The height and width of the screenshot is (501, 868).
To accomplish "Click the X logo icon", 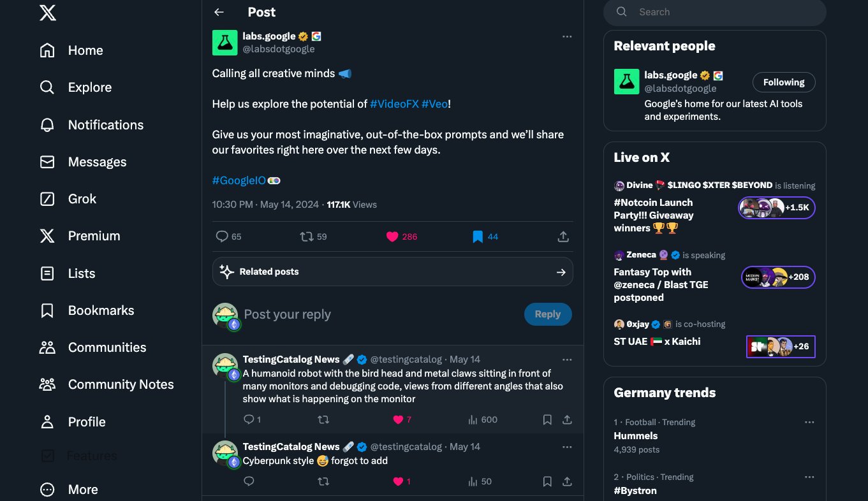I will point(48,12).
